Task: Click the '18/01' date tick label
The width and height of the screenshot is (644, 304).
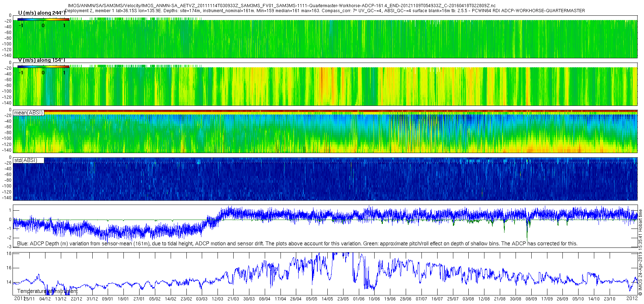Action: point(123,299)
